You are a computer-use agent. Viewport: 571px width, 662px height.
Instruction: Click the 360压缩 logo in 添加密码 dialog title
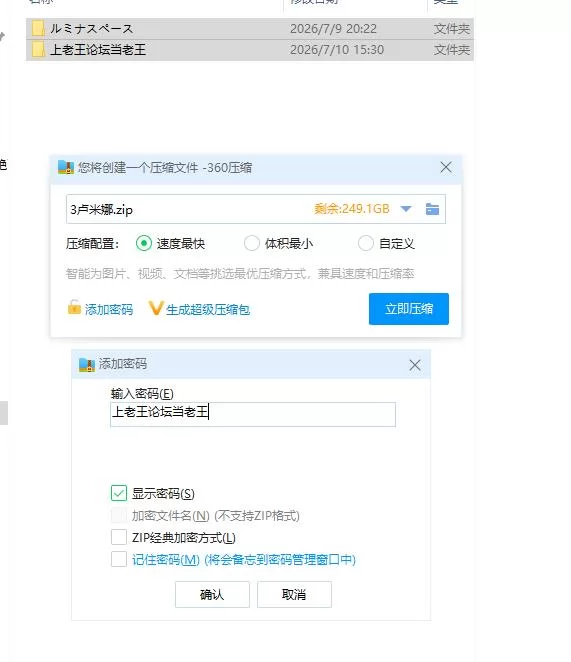coord(87,365)
